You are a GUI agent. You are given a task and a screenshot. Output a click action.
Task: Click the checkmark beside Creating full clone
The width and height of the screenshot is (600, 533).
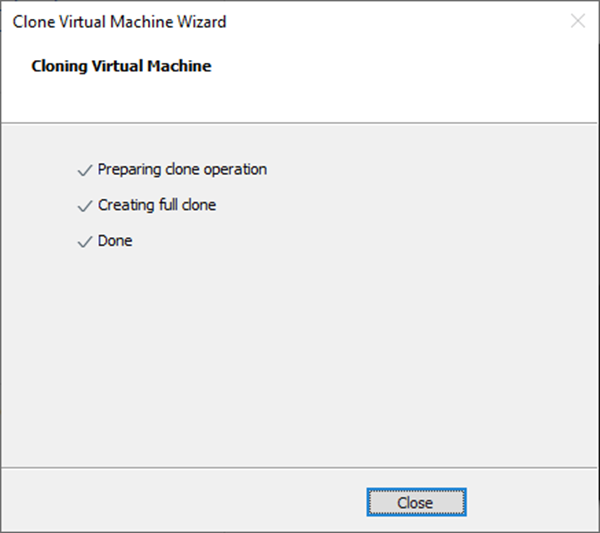pyautogui.click(x=84, y=207)
